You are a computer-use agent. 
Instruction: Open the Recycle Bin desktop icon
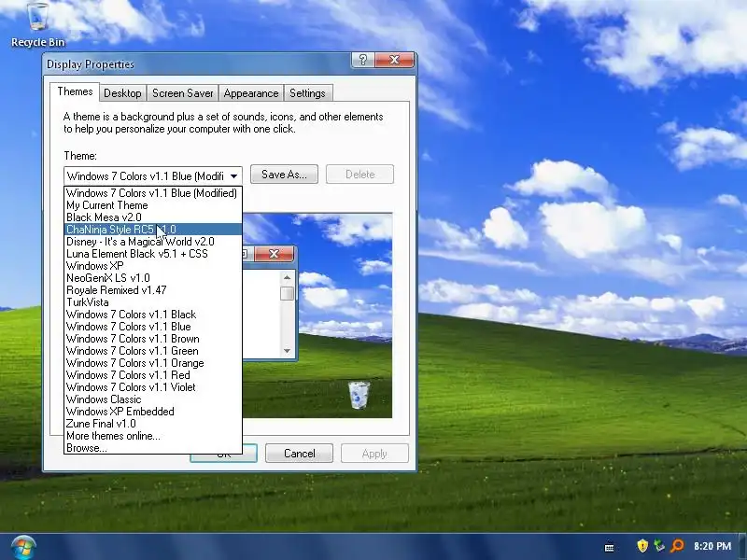tap(37, 25)
